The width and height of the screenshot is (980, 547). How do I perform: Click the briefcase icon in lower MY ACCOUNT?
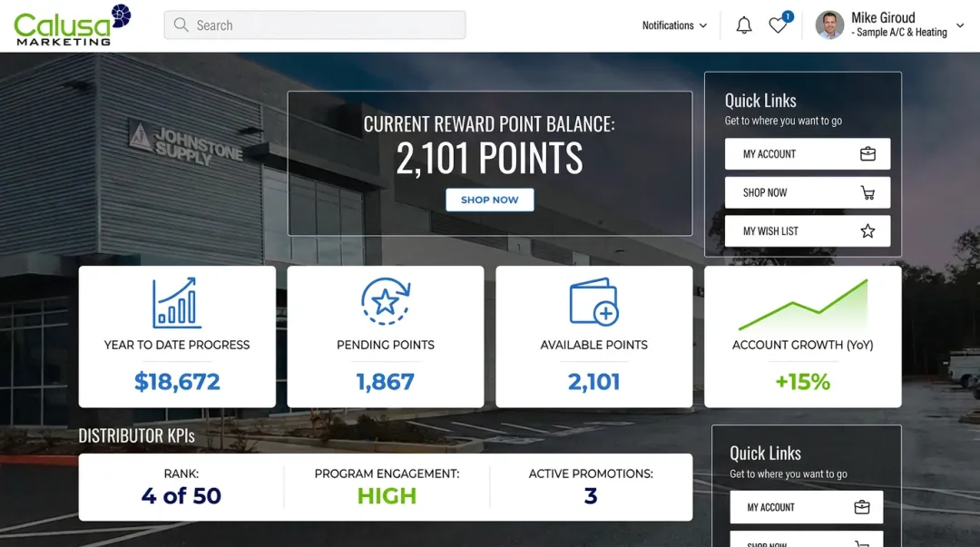point(862,507)
